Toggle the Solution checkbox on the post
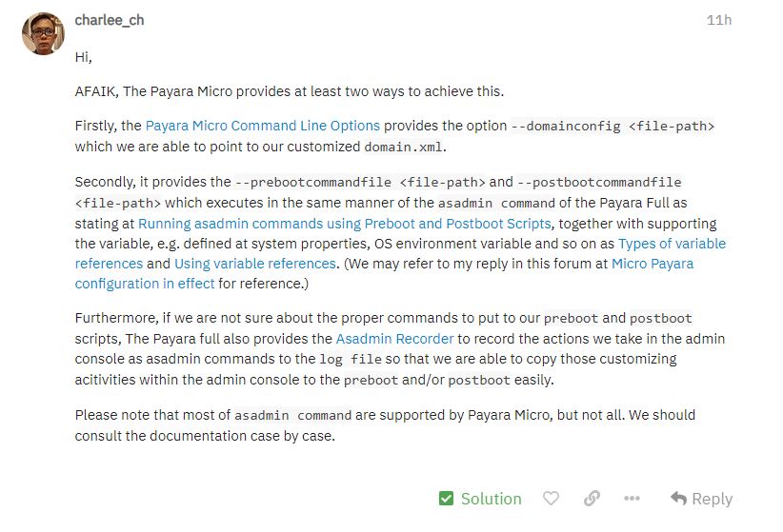Viewport: 783px width, 532px height. (x=447, y=499)
